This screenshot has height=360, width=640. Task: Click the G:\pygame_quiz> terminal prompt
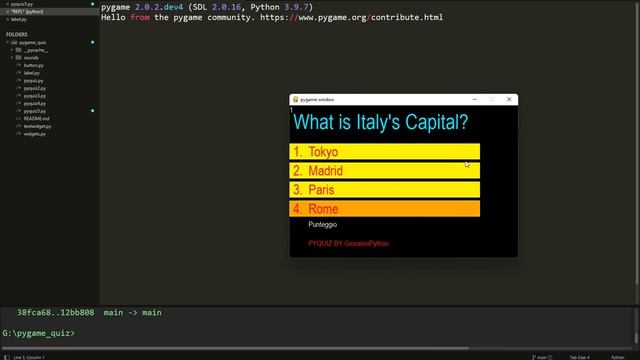pyautogui.click(x=39, y=333)
